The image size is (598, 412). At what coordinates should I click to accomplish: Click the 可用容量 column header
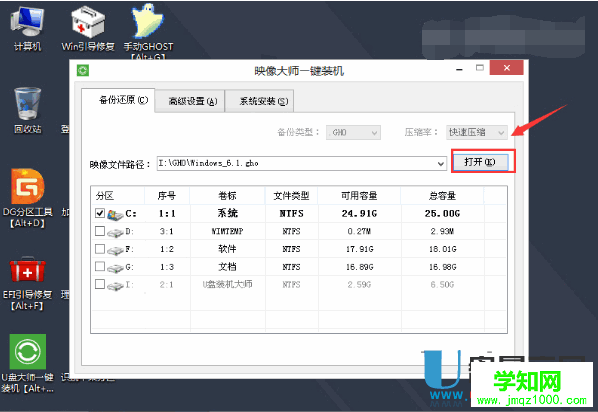(x=359, y=196)
